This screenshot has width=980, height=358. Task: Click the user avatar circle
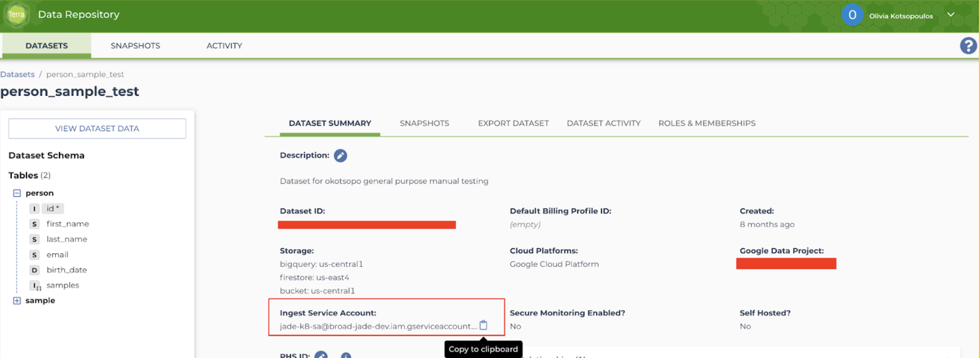tap(852, 15)
